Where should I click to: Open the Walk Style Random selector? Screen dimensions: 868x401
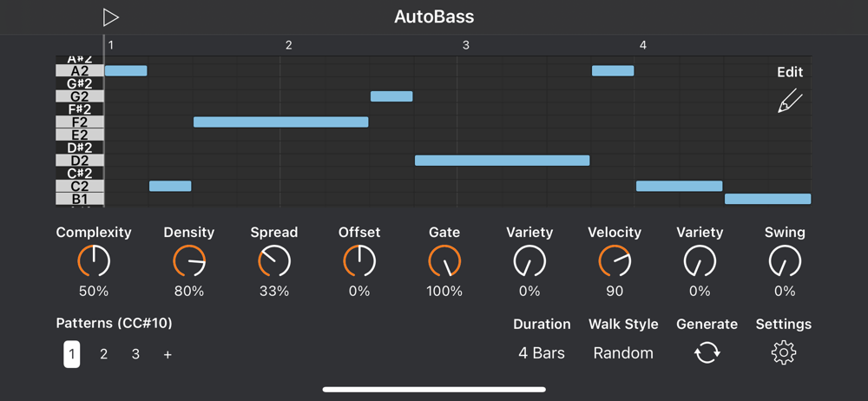623,353
